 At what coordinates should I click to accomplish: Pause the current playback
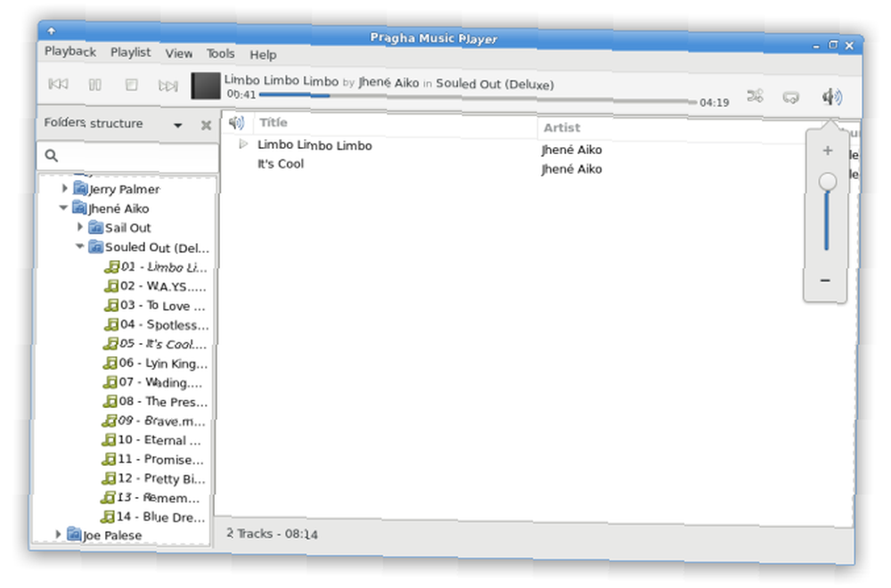95,86
